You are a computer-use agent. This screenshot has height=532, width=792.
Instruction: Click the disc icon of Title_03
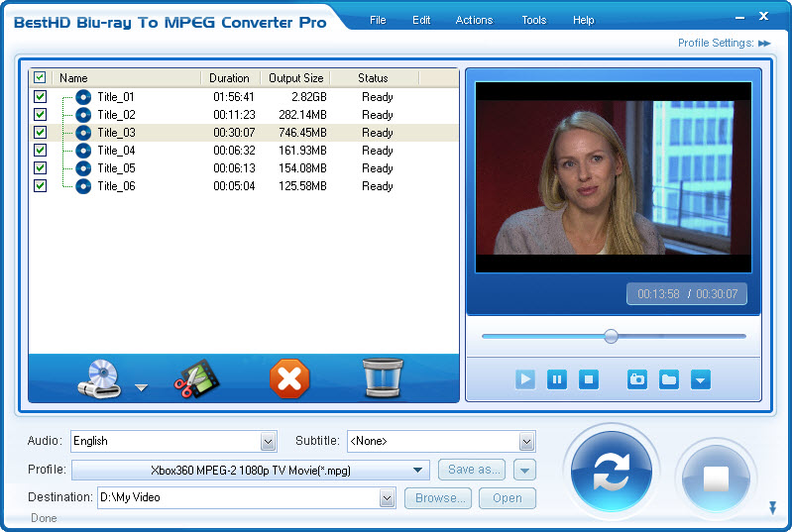83,133
